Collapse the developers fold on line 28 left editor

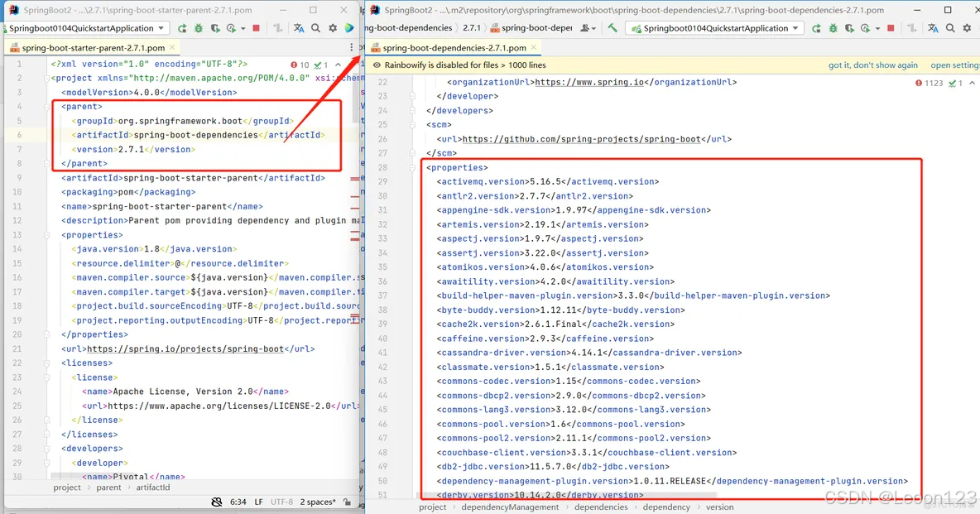46,449
